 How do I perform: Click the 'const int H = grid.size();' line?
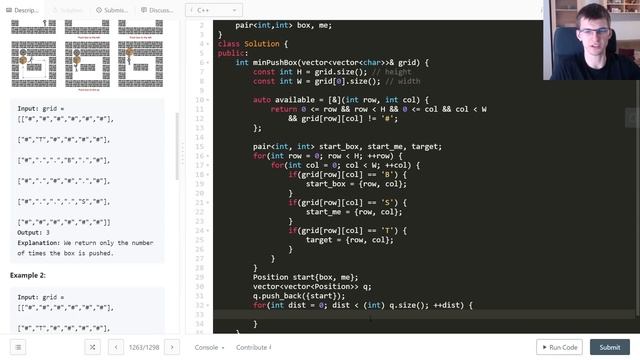[310, 72]
